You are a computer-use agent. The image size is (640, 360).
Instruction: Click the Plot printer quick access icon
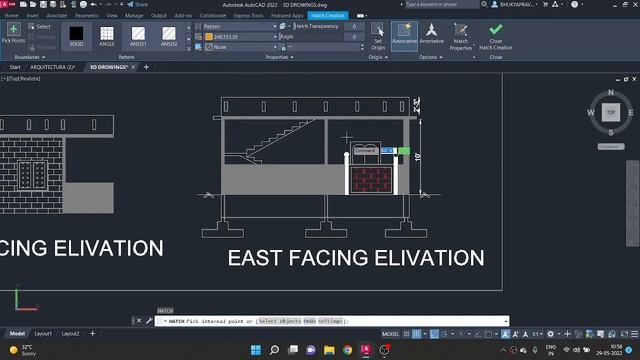click(x=83, y=4)
